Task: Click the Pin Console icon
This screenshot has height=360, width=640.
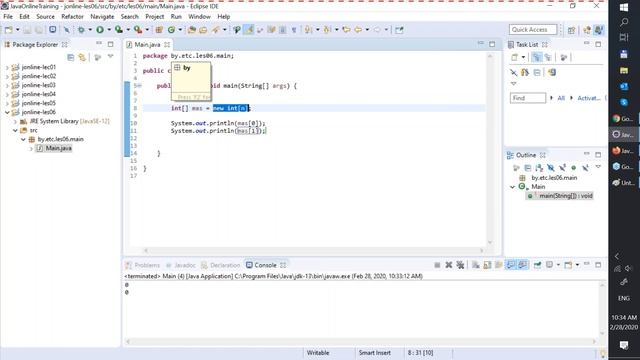Action: click(537, 265)
